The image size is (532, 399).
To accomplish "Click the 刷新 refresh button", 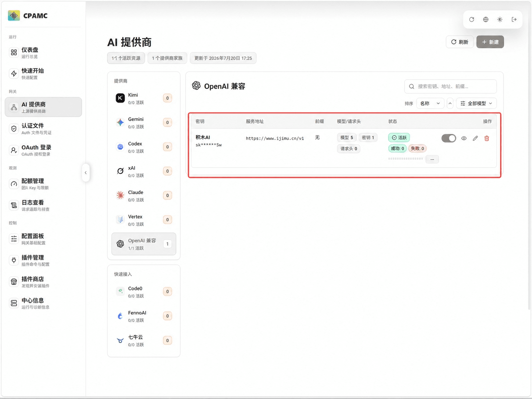I will (460, 42).
